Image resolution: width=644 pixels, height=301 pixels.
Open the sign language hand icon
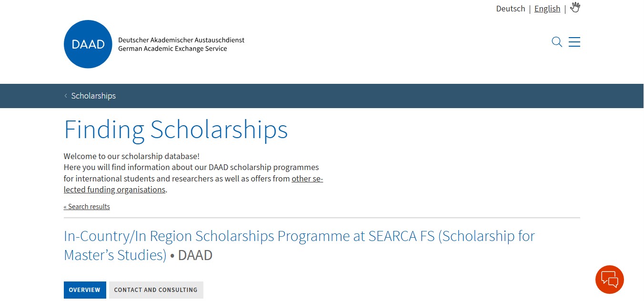point(575,8)
